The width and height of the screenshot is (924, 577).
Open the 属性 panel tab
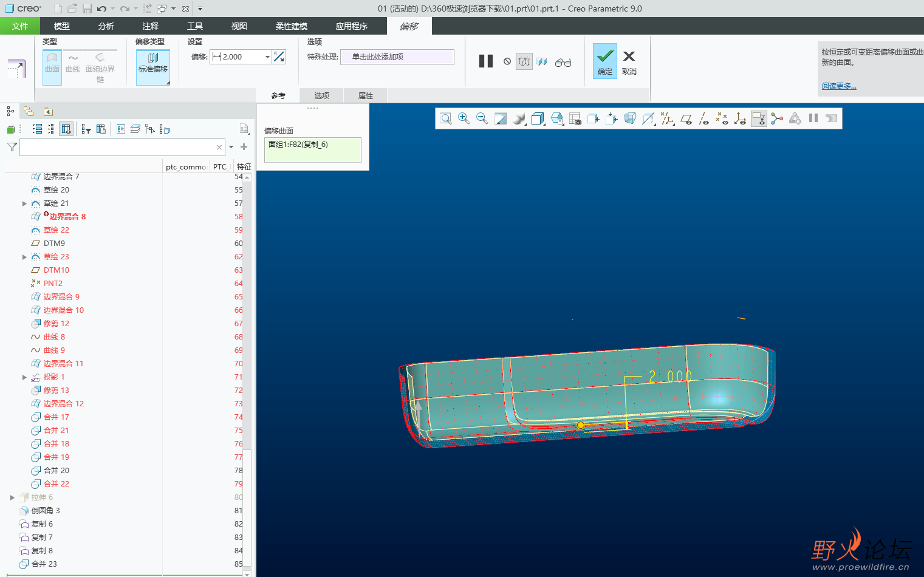(x=366, y=95)
